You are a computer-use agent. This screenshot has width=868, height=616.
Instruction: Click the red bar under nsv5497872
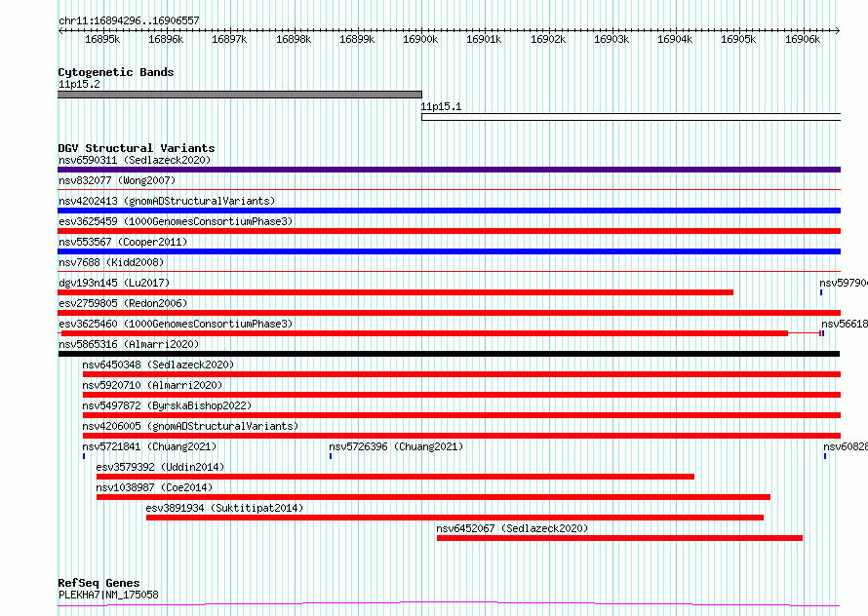[461, 415]
